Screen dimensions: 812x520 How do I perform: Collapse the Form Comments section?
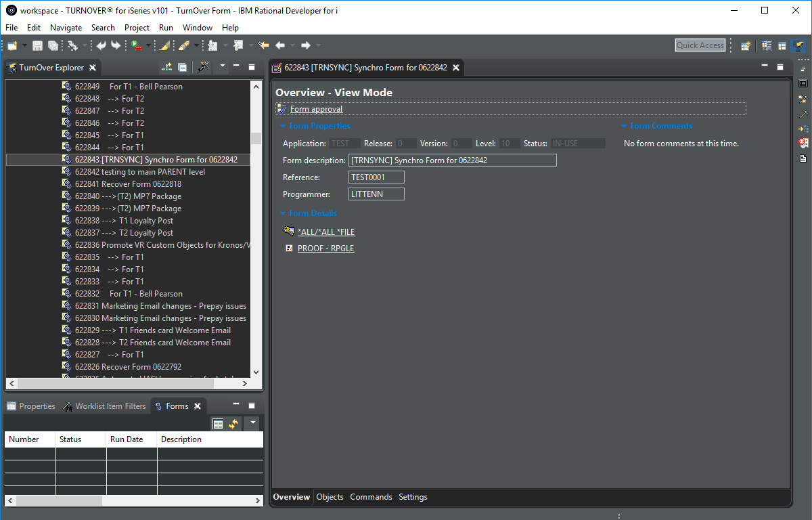(624, 126)
